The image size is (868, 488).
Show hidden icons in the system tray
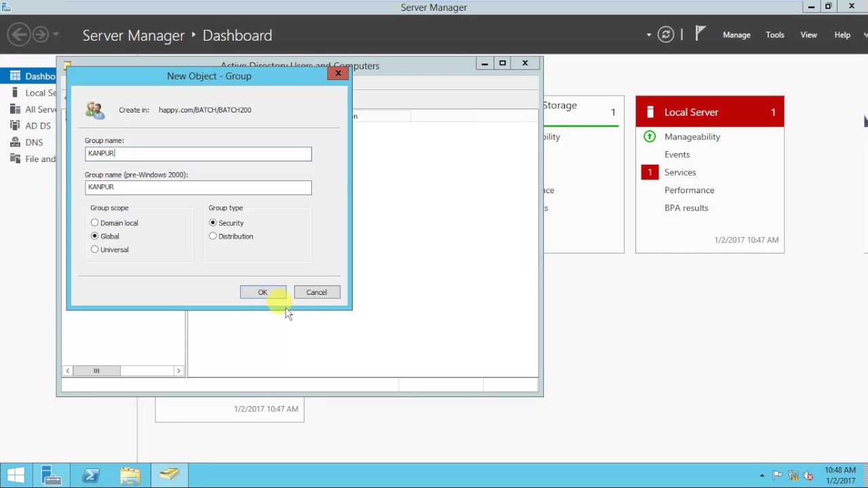pos(762,476)
